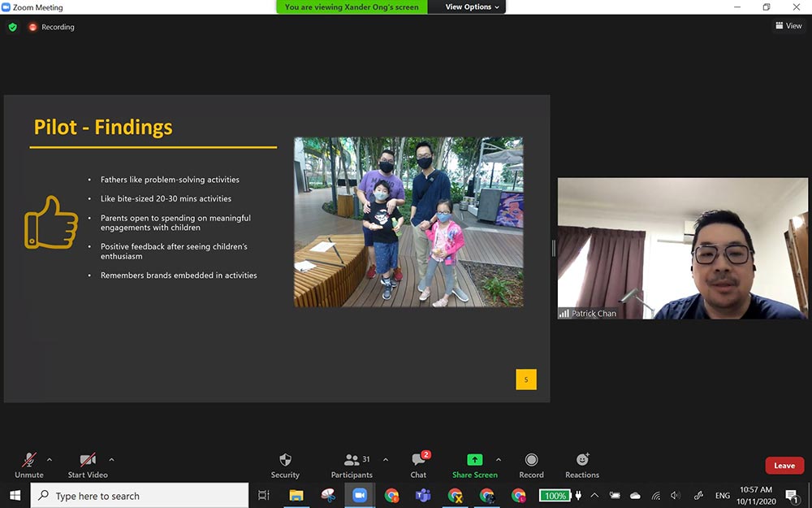
Task: Expand audio options arrow beside Unmute
Action: 50,459
